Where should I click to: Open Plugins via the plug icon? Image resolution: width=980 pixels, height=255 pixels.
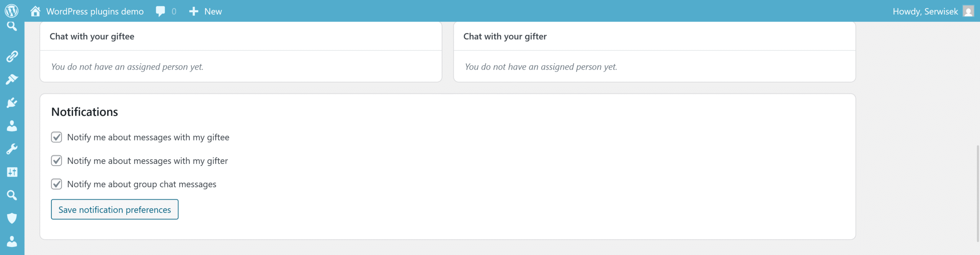pos(12,102)
